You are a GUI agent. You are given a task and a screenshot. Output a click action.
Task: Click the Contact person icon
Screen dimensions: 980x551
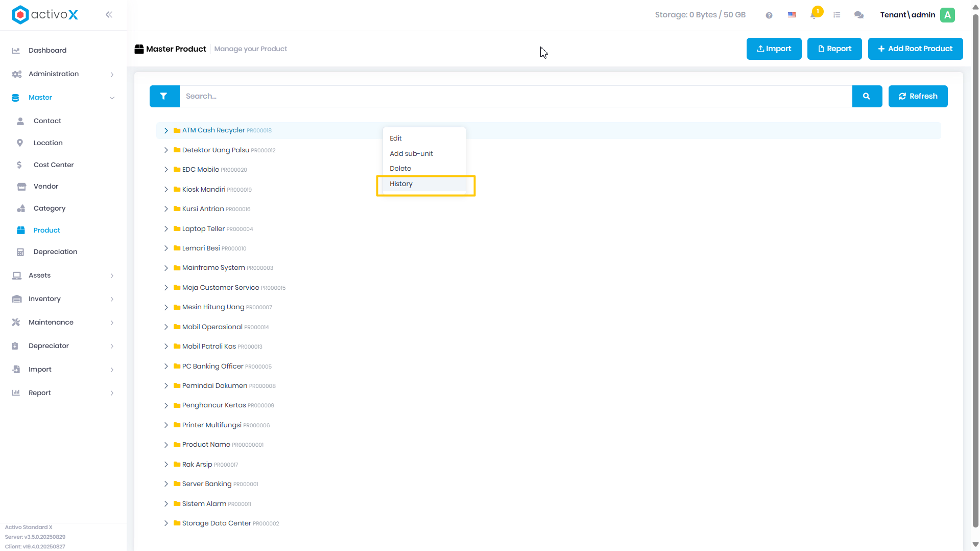tap(20, 121)
